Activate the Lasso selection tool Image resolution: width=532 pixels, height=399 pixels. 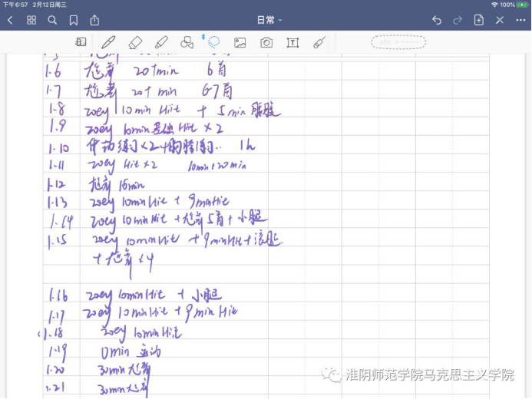tap(213, 43)
